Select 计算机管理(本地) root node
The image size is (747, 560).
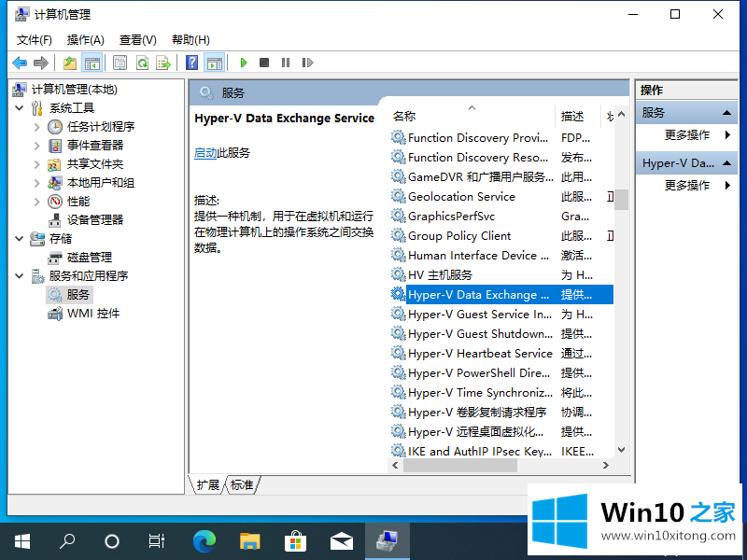coord(74,90)
